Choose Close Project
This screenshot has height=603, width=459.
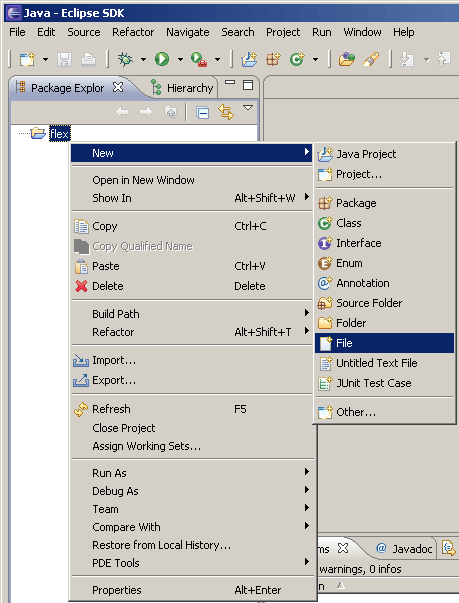pos(192,428)
